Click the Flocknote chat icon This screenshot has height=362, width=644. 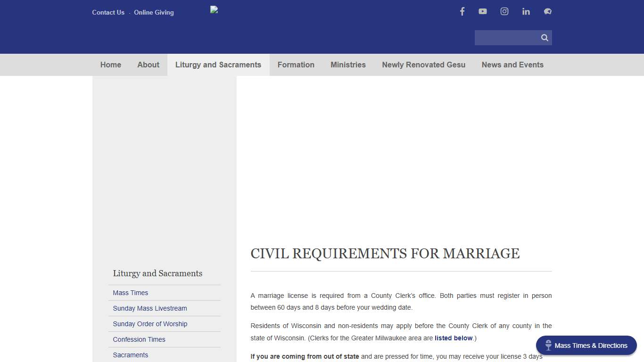point(547,11)
